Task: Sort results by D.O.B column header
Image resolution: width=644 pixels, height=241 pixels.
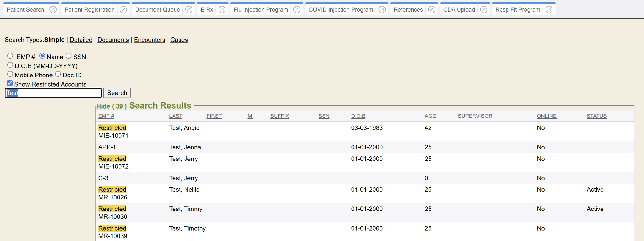Action: 358,116
